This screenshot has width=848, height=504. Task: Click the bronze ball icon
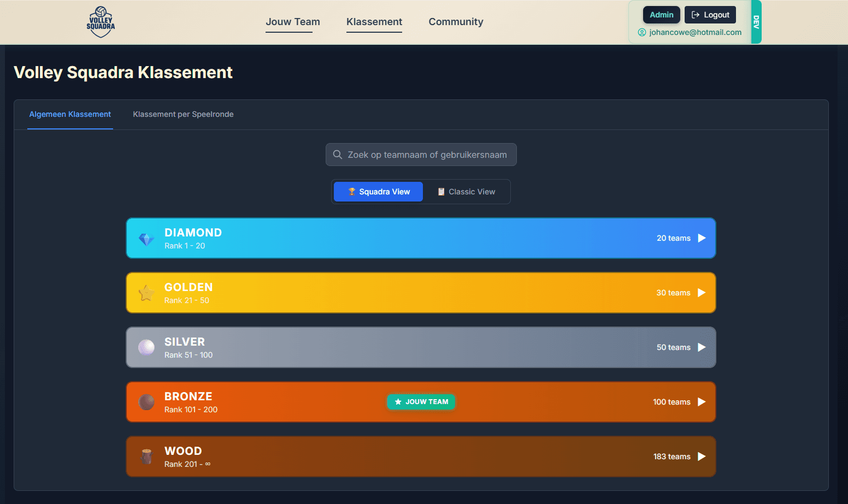146,402
